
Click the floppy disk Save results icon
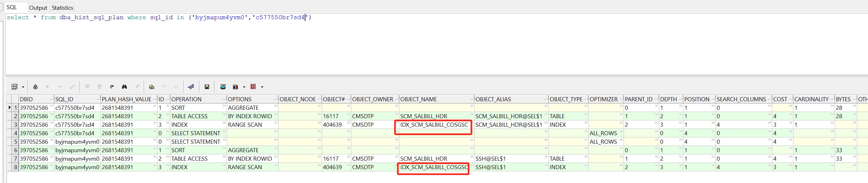[207, 87]
